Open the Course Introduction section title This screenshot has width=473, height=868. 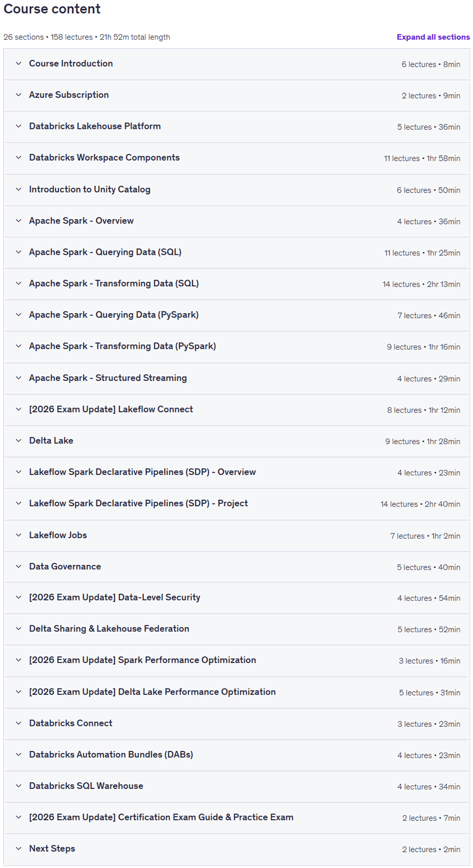point(71,64)
